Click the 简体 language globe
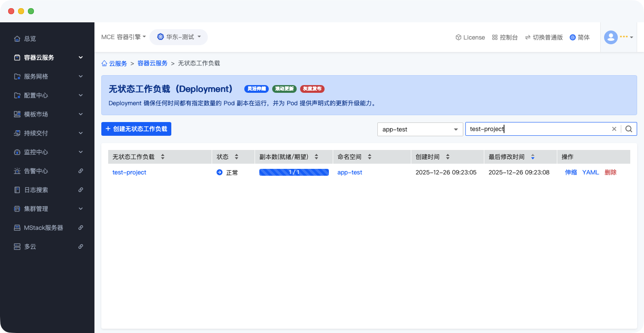 573,37
